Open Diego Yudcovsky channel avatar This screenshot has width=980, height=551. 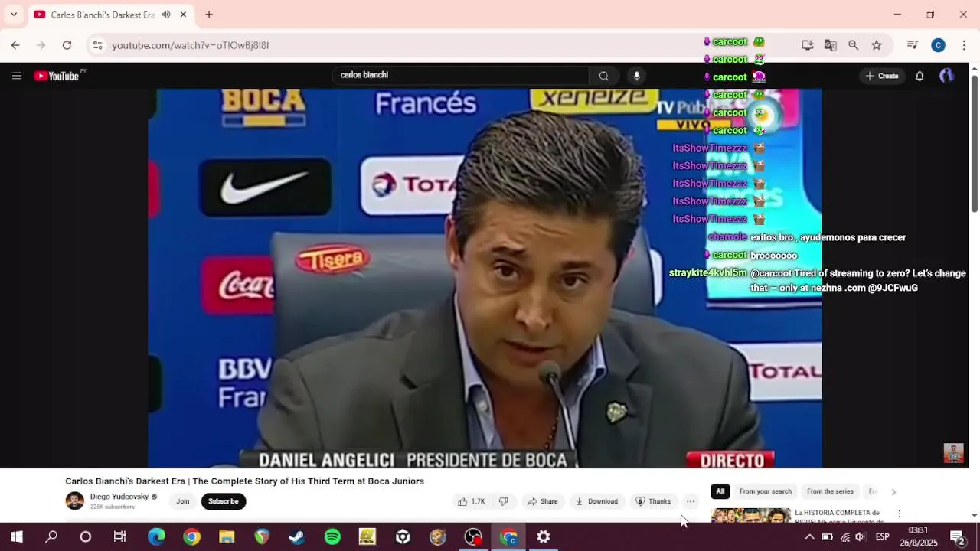[74, 501]
